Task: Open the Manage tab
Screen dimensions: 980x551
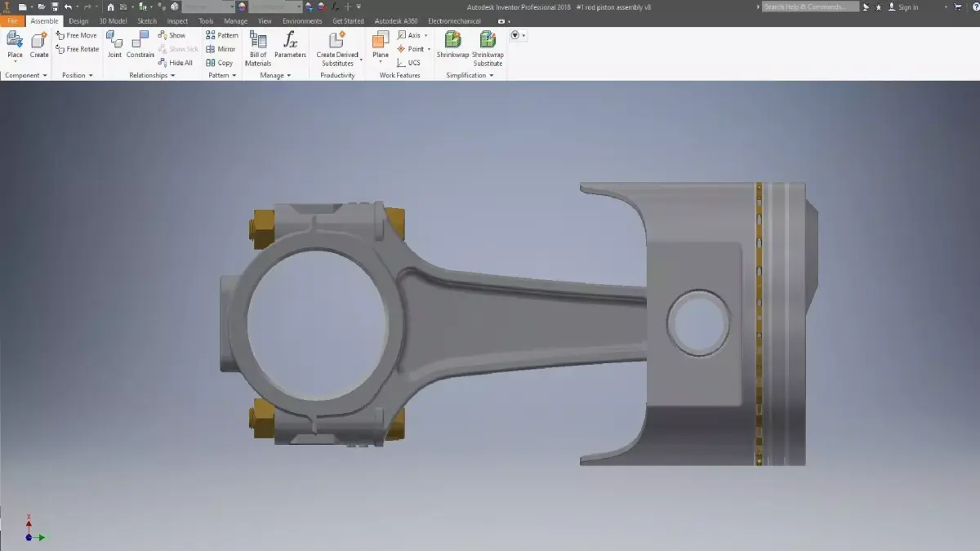Action: pyautogui.click(x=235, y=20)
